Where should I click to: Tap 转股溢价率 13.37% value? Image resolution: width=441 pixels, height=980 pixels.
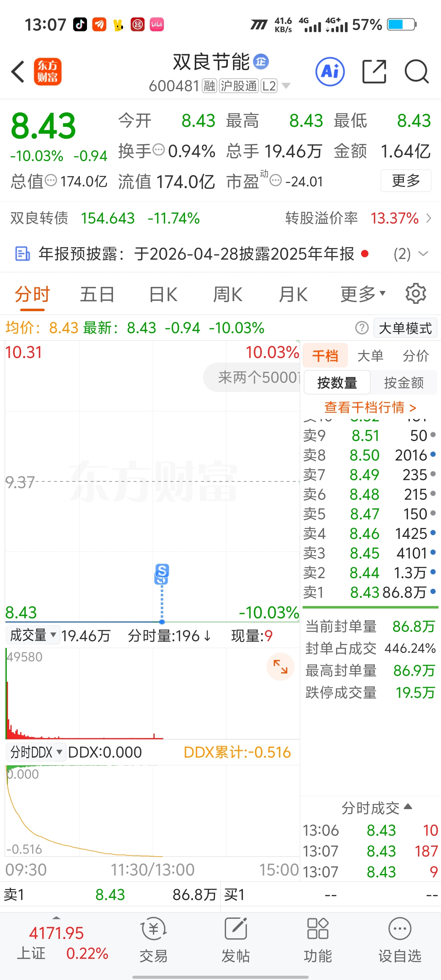click(394, 218)
